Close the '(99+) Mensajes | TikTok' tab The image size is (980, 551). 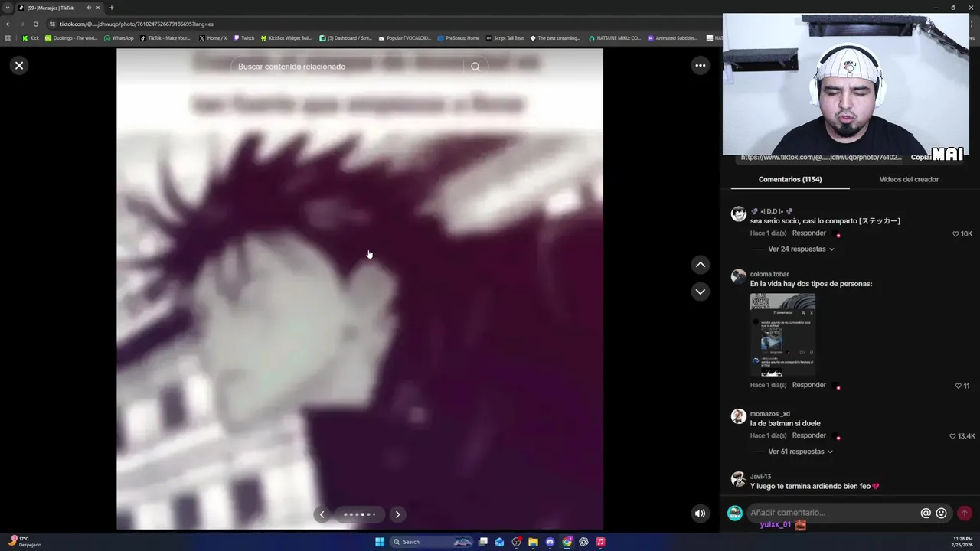pyautogui.click(x=98, y=8)
